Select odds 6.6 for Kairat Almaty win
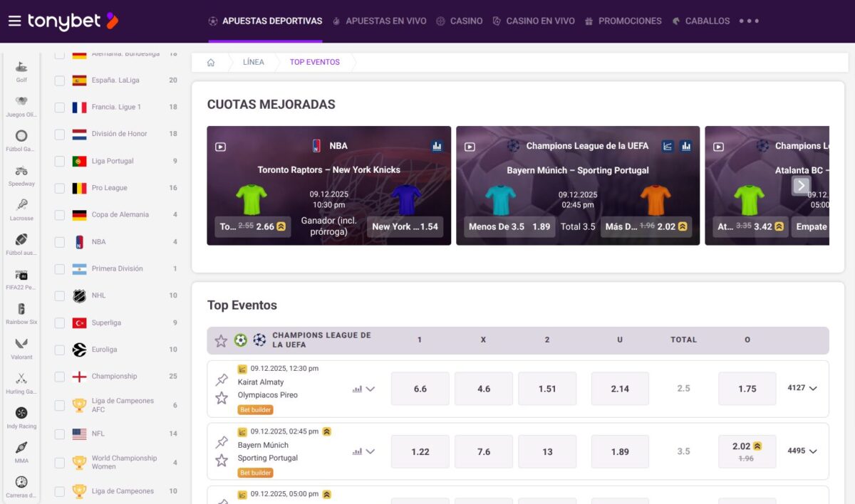 (420, 389)
